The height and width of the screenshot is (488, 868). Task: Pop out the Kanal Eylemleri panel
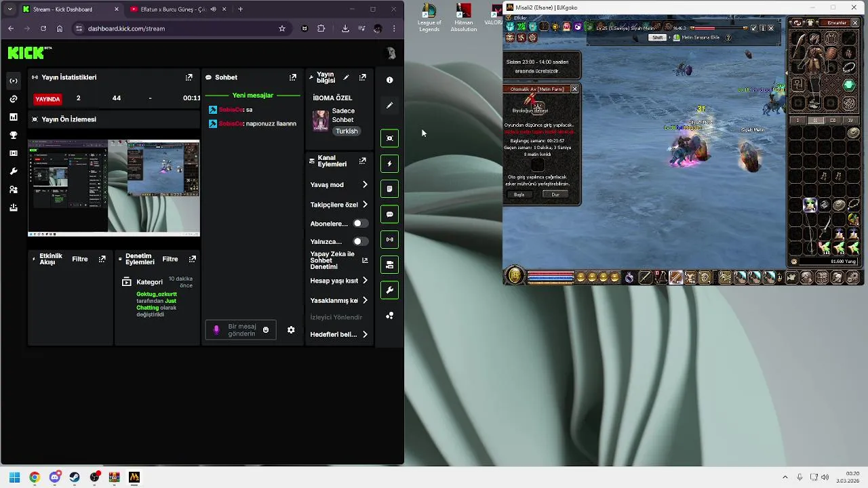coord(363,161)
